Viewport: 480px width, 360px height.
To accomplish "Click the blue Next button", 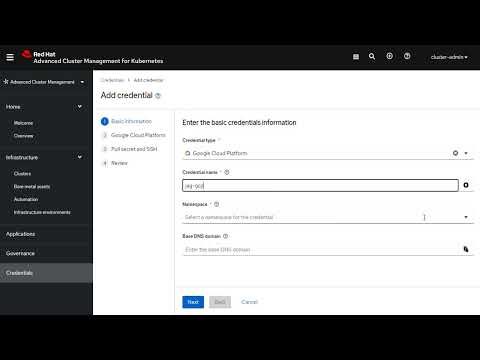I will 193,302.
